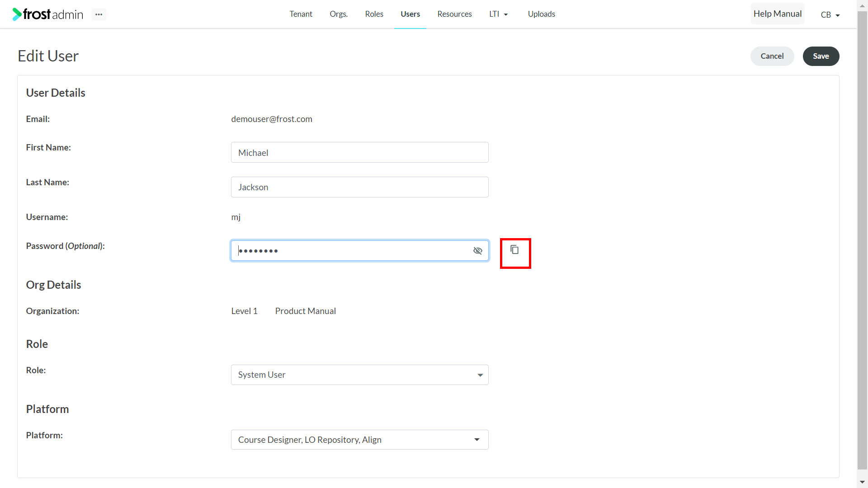Click the username value mj
868x488 pixels.
[x=236, y=217]
